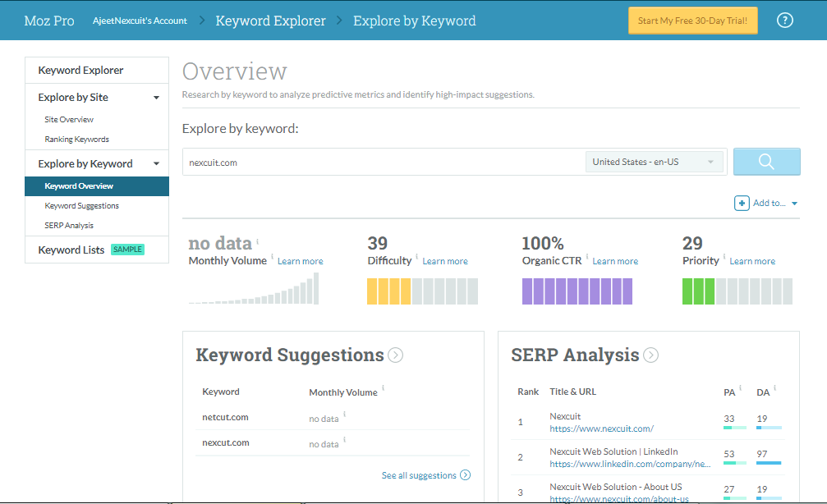The width and height of the screenshot is (827, 504).
Task: Click Learn more next to Monthly Volume
Action: pyautogui.click(x=301, y=261)
